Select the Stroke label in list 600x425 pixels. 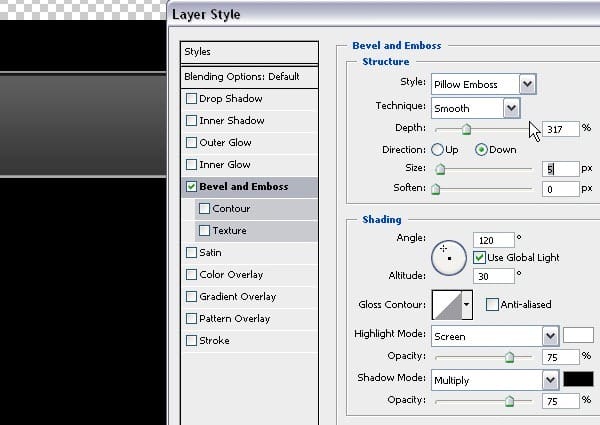[x=214, y=341]
